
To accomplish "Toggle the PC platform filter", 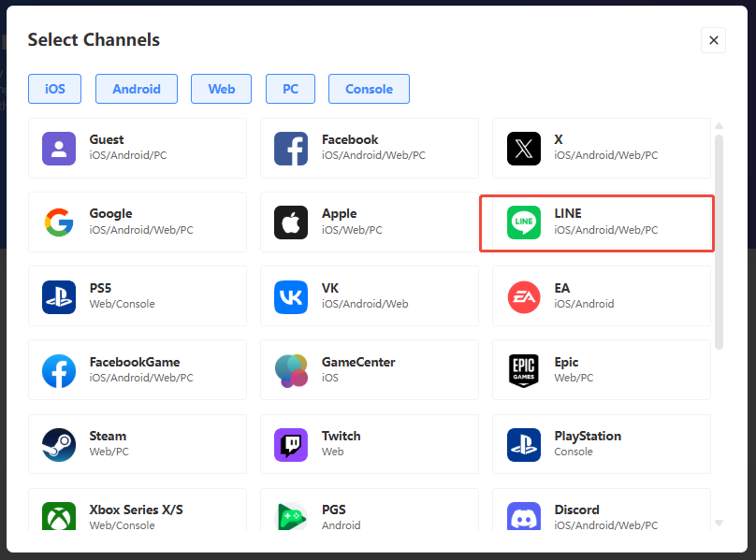I will coord(290,89).
